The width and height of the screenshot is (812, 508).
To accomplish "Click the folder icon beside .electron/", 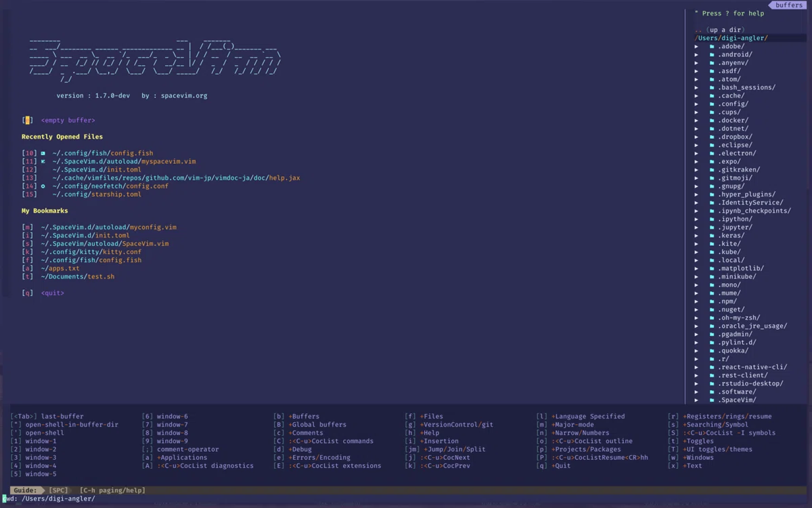I will 712,153.
